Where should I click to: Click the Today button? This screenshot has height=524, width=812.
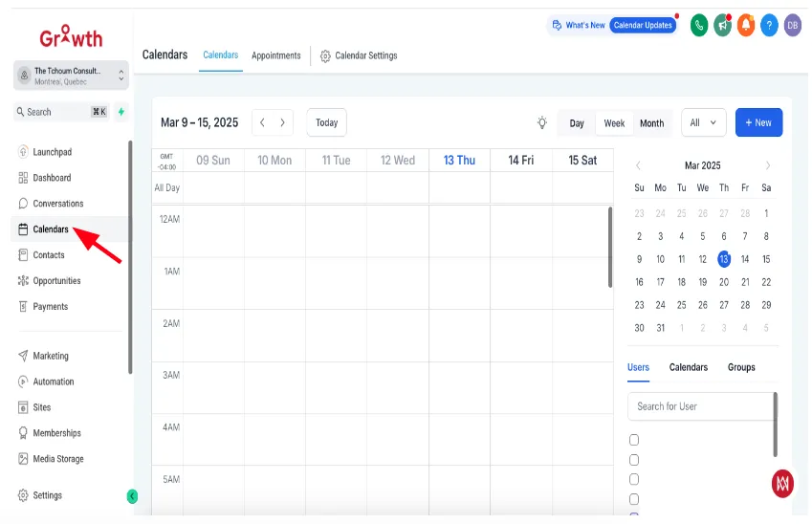(326, 122)
